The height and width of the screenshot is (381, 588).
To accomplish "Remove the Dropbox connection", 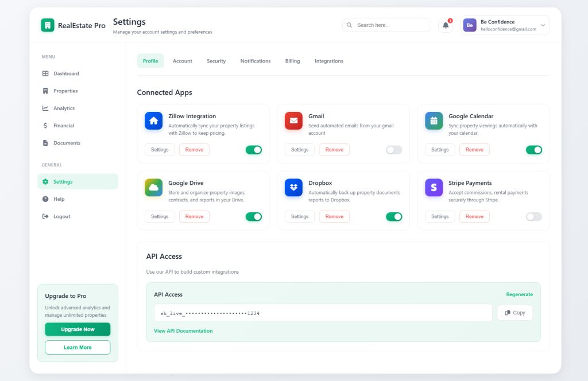I will pyautogui.click(x=334, y=216).
